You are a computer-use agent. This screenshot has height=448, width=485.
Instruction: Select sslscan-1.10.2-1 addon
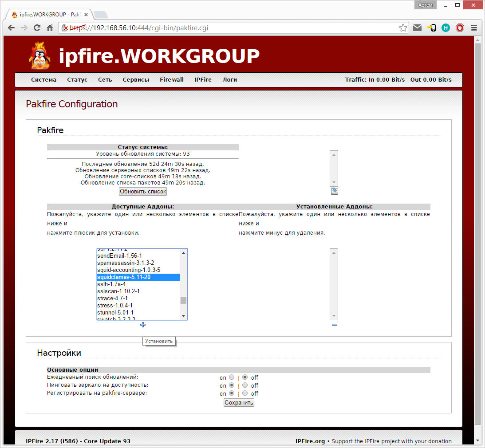tap(138, 291)
